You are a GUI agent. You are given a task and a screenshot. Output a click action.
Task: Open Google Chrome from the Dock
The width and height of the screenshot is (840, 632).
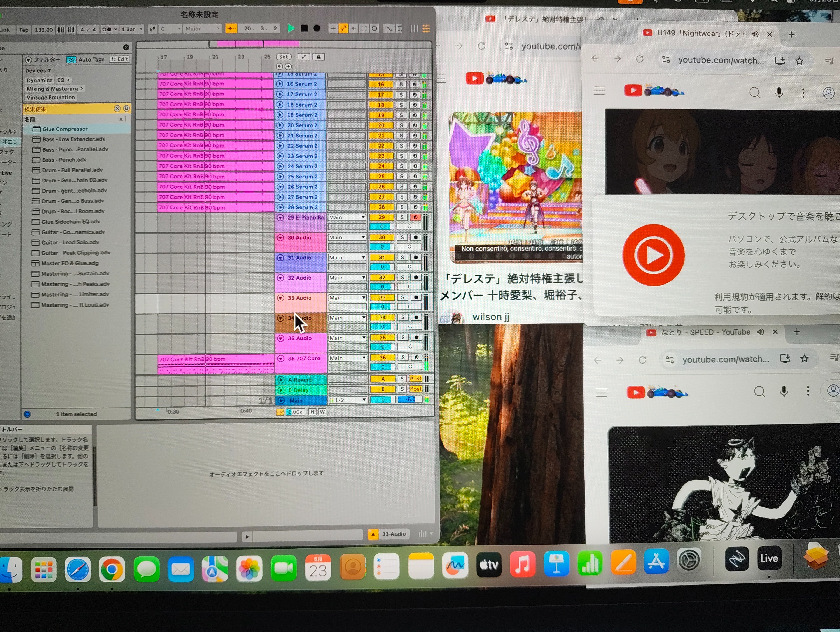112,569
